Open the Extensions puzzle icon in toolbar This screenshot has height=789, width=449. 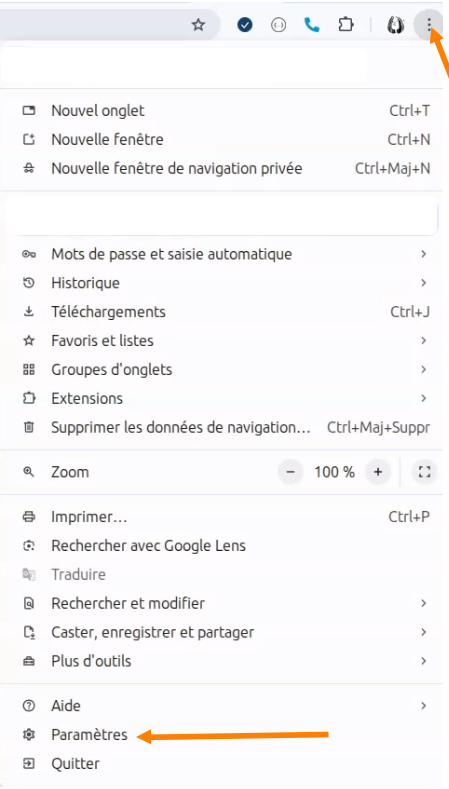tap(346, 25)
